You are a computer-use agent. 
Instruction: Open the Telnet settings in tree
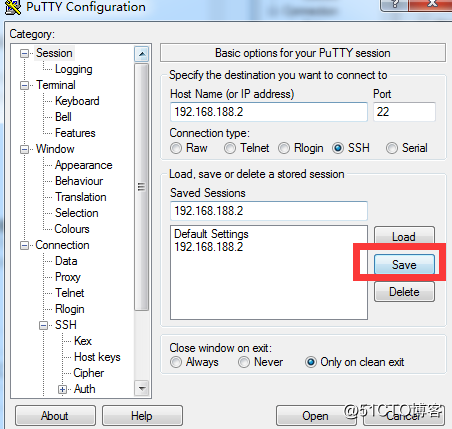(70, 293)
